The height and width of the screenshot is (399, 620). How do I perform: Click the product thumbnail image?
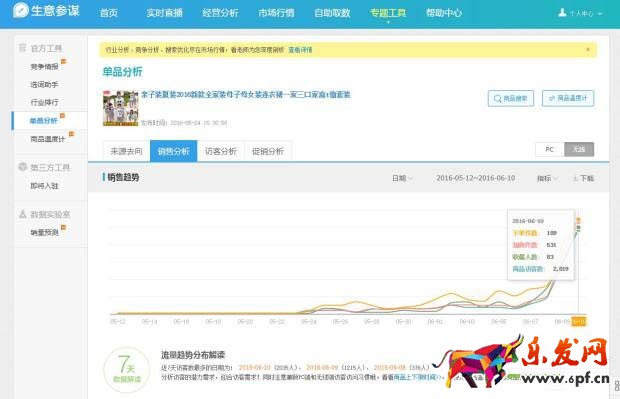[x=120, y=108]
